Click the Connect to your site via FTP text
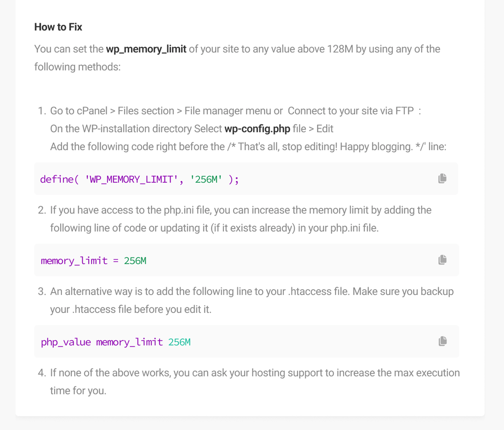 [x=351, y=111]
